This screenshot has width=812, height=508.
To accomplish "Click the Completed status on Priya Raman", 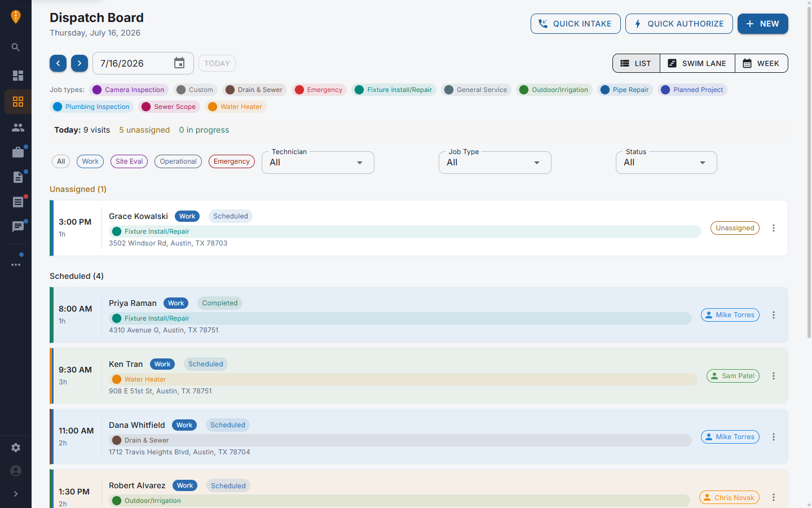I will (x=220, y=303).
